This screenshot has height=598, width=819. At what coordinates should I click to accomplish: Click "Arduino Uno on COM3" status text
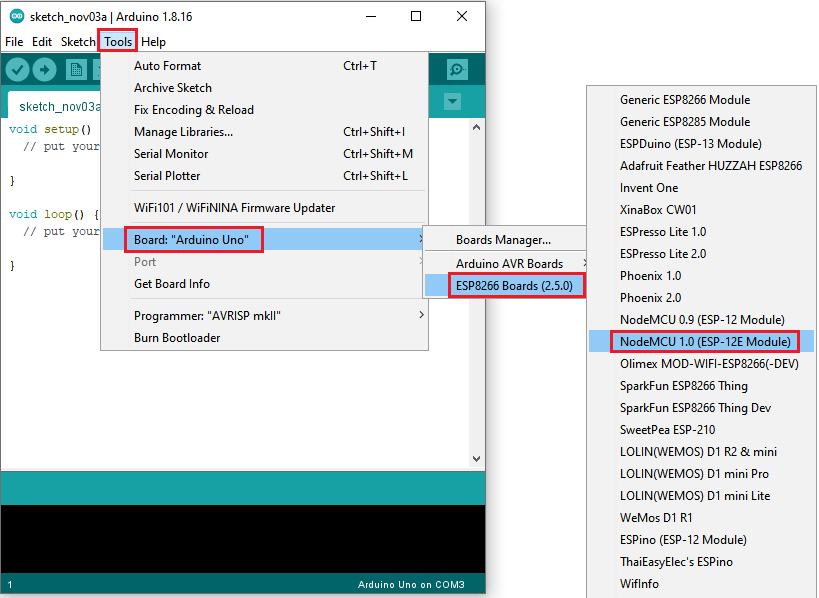tap(411, 584)
